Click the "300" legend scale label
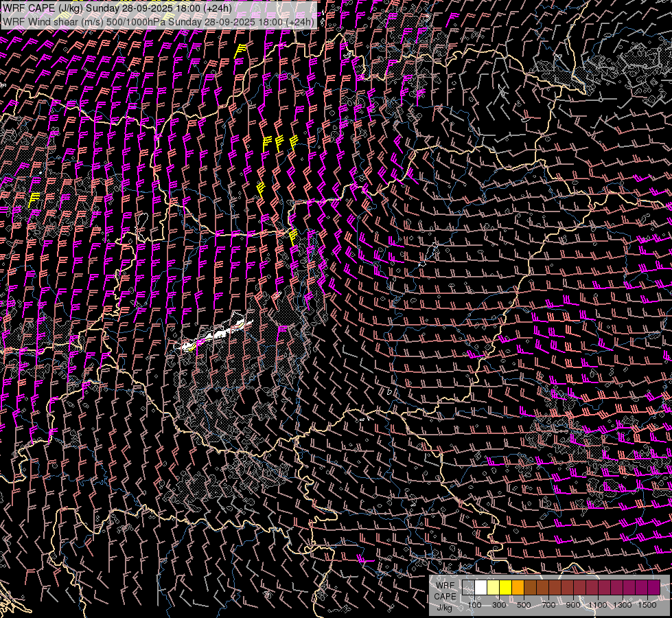The width and height of the screenshot is (672, 618). [x=499, y=605]
